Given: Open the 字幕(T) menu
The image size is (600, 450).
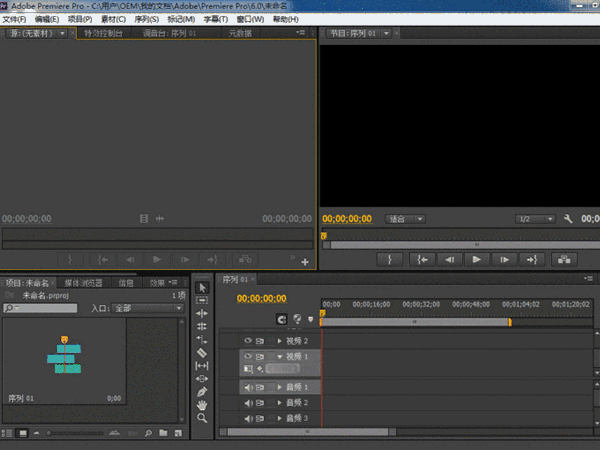Looking at the screenshot, I should click(x=215, y=19).
